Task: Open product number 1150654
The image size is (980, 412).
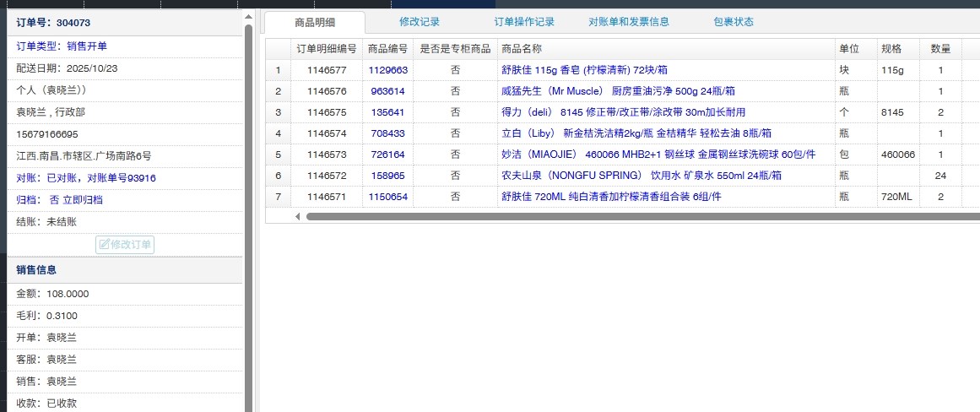Action: pyautogui.click(x=387, y=197)
